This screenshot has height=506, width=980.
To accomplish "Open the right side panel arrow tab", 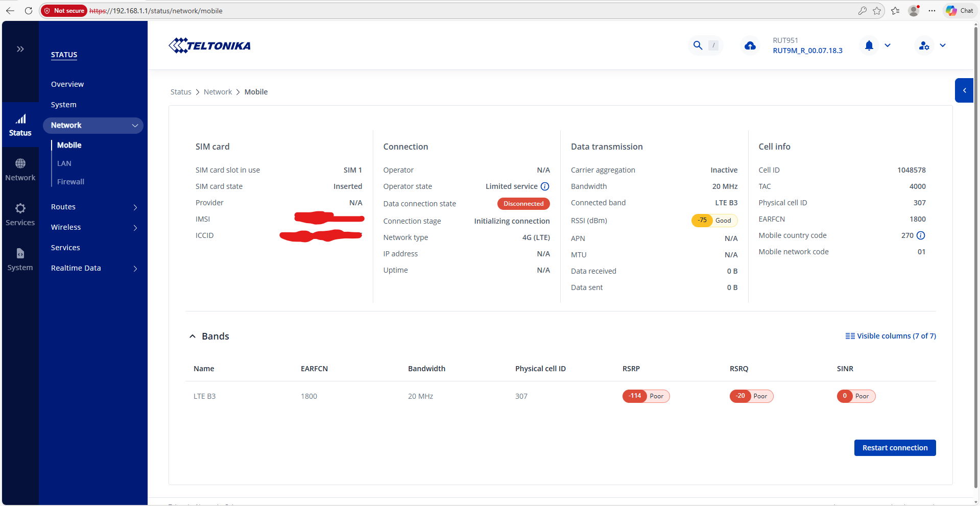I will (x=964, y=90).
